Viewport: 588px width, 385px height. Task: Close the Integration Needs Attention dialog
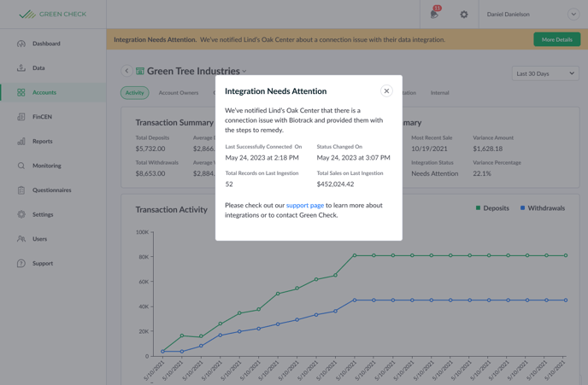(386, 91)
